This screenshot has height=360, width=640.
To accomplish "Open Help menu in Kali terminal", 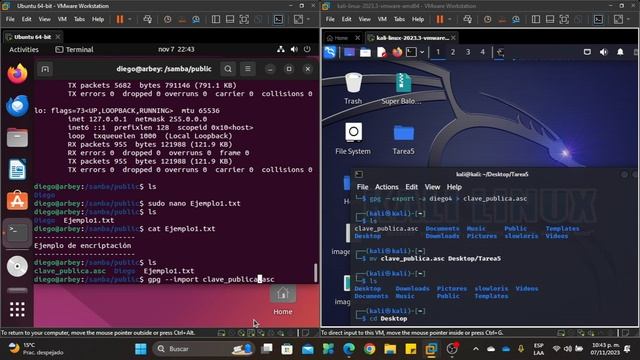I will (x=454, y=187).
